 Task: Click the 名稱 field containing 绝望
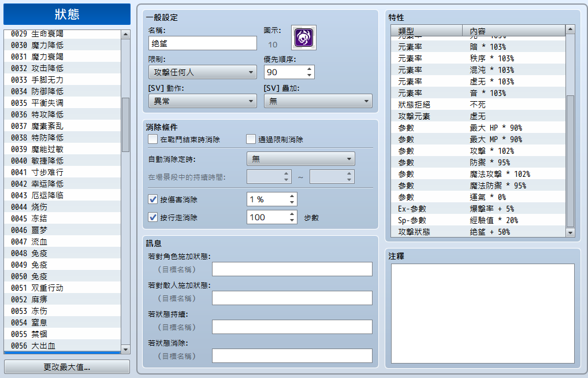pos(203,43)
